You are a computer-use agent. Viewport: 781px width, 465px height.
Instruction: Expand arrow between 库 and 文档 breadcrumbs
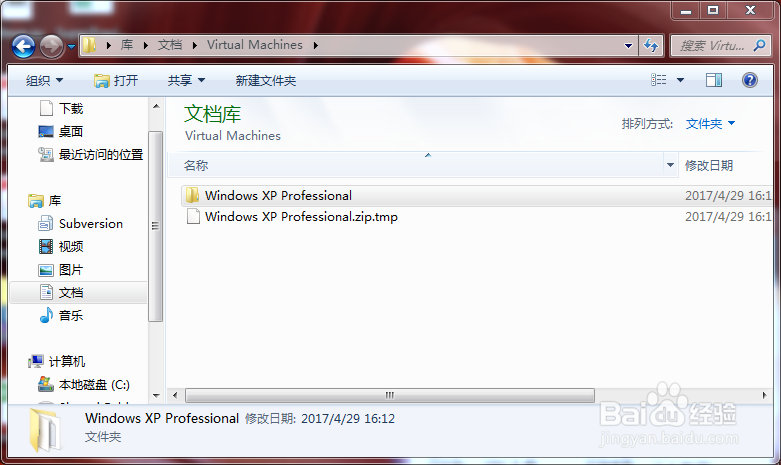pyautogui.click(x=145, y=45)
